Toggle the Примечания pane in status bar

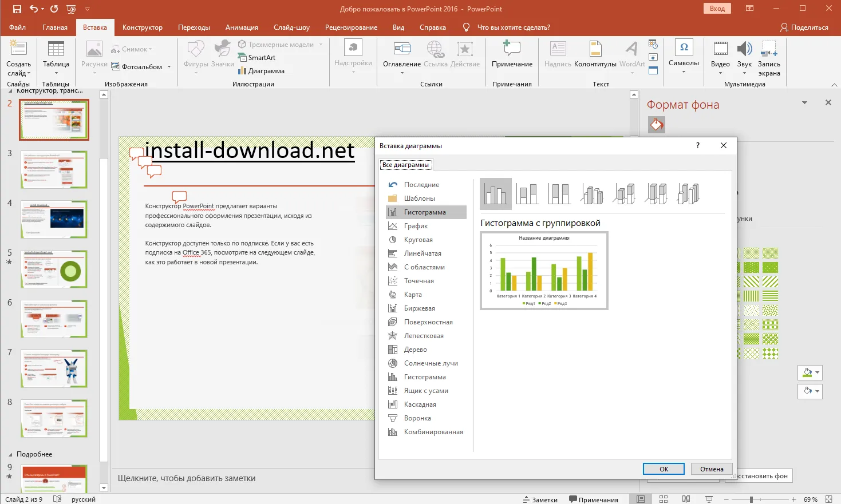tap(593, 499)
